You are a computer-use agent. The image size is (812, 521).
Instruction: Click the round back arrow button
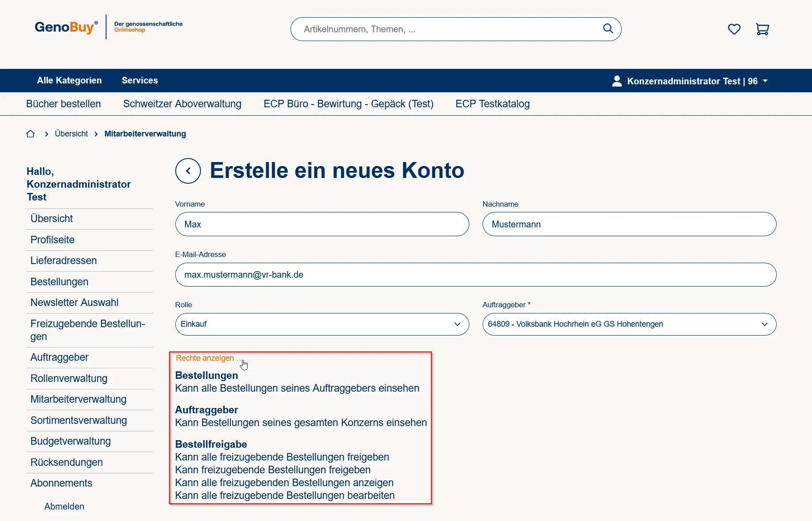(x=188, y=171)
